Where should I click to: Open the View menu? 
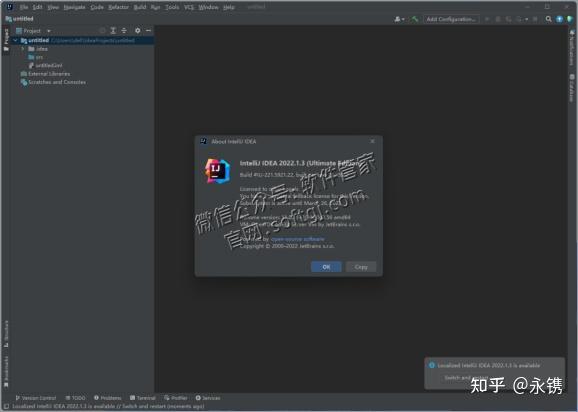pos(53,7)
